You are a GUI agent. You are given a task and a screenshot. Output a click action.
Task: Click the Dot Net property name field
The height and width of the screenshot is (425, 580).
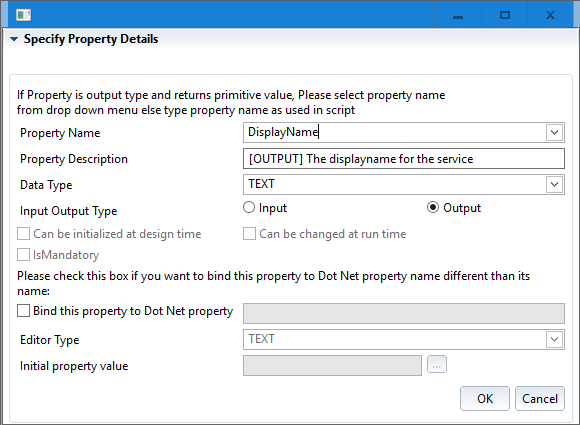click(x=404, y=313)
